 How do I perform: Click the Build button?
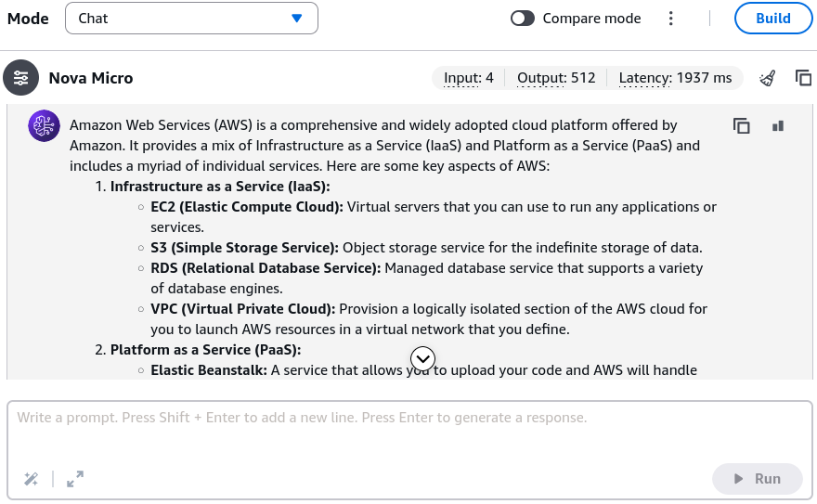pos(773,19)
